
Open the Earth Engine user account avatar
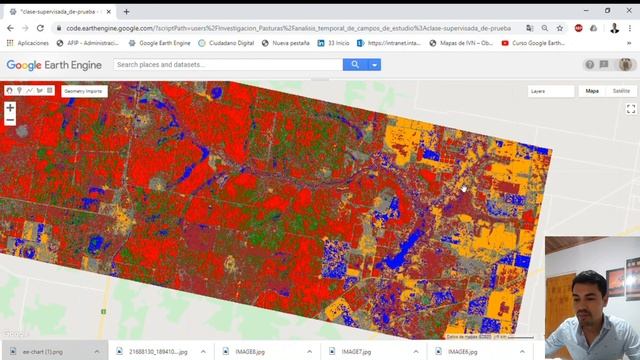coord(625,64)
